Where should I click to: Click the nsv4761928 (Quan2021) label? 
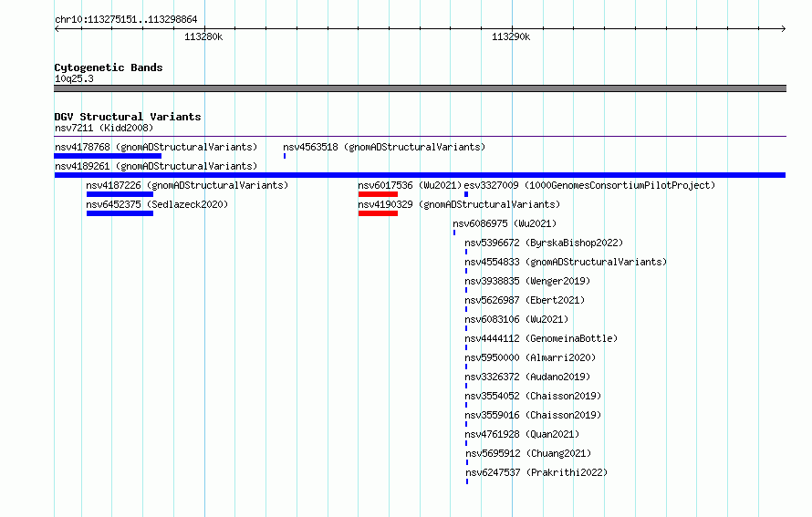(522, 434)
